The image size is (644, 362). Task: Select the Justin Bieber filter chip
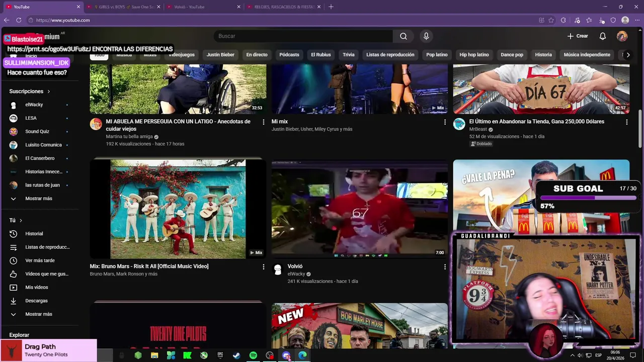[220, 55]
